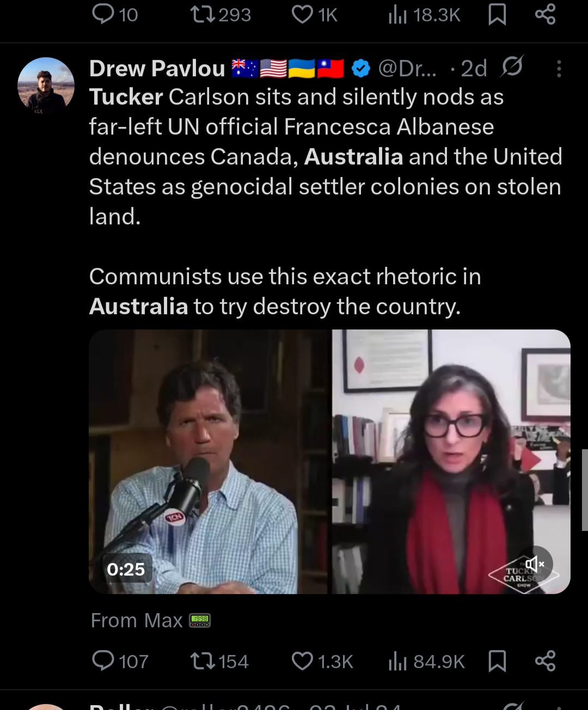This screenshot has height=710, width=588.
Task: Bookmark the top tweet with 18.3K views
Action: click(497, 15)
